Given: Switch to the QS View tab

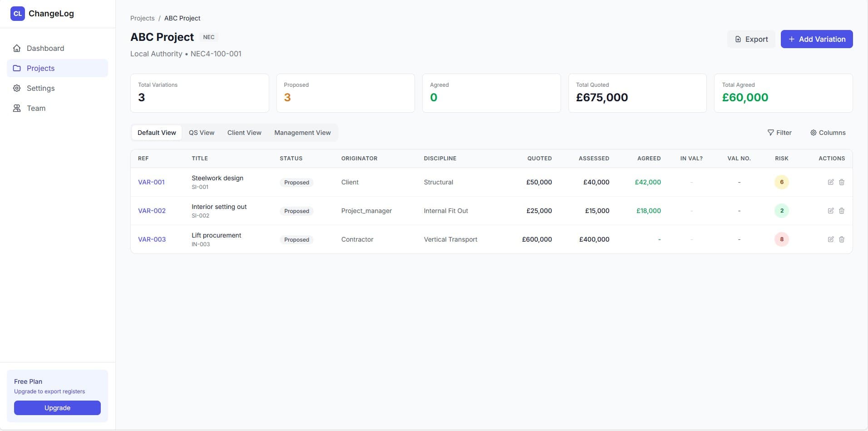Looking at the screenshot, I should point(202,132).
